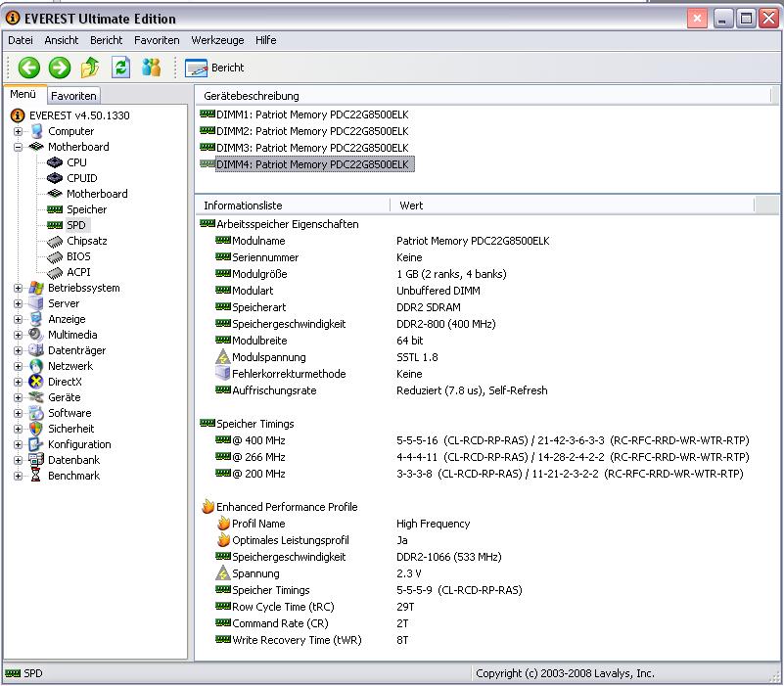
Task: Click the Sicherheit shield icon
Action: [x=36, y=429]
